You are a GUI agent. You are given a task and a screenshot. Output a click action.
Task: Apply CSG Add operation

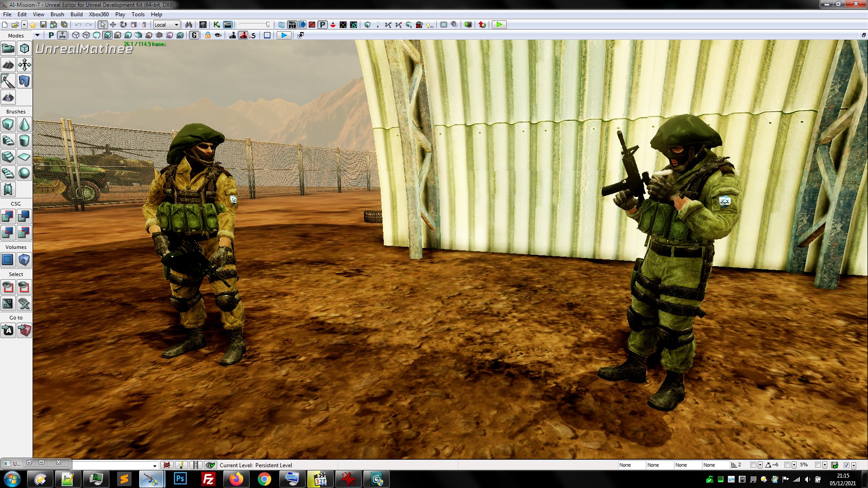point(8,216)
